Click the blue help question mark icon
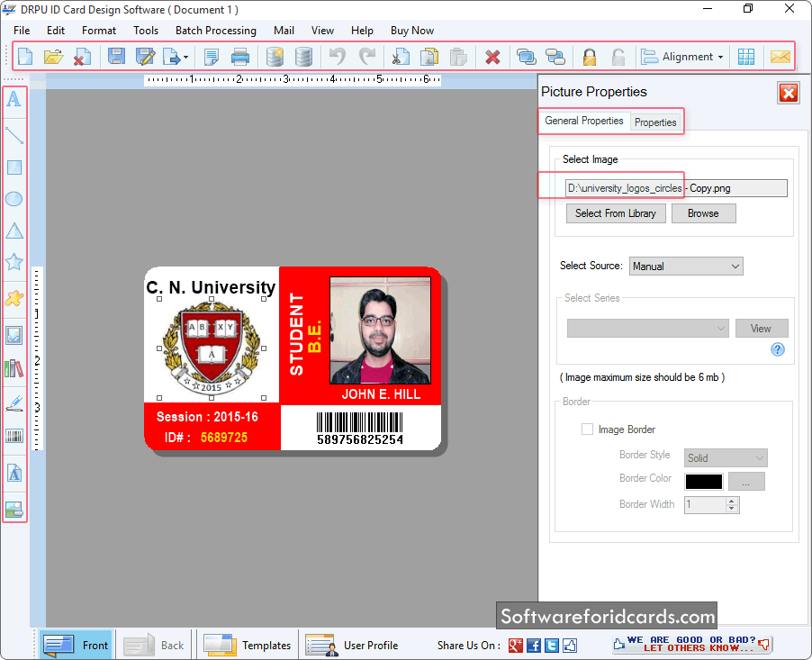812x660 pixels. (777, 349)
